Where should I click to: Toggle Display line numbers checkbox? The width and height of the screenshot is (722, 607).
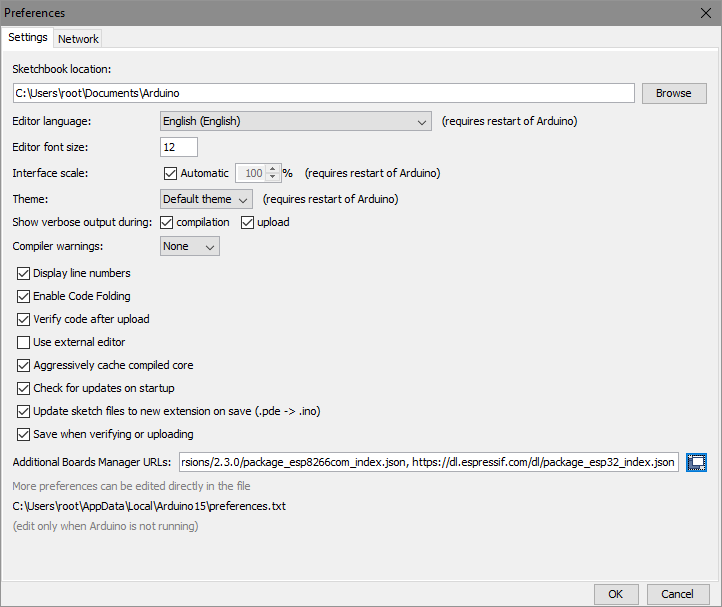[23, 273]
